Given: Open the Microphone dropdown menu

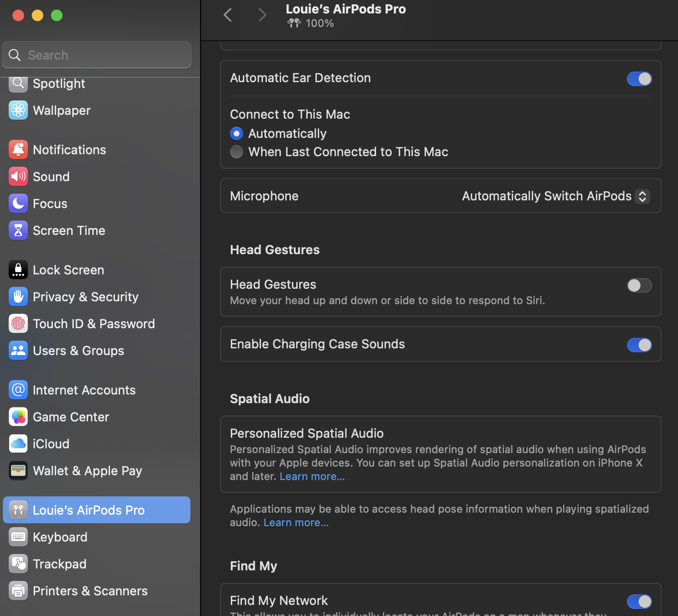Looking at the screenshot, I should [x=555, y=196].
